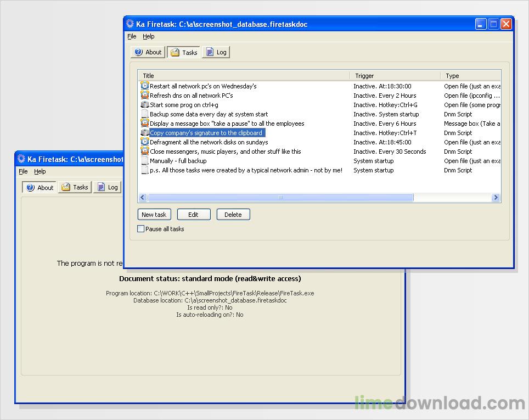Sort list by Title column header
Screen dimensions: 529x420
pyautogui.click(x=244, y=76)
